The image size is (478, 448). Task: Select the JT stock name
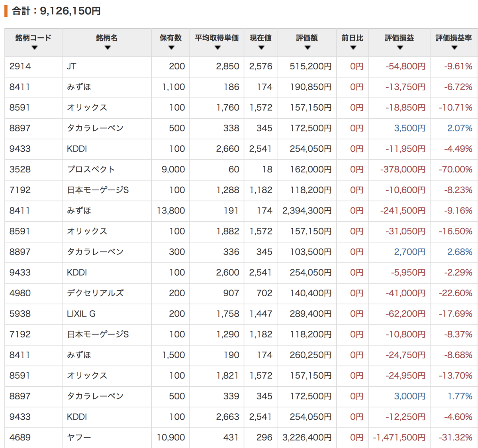(x=71, y=67)
